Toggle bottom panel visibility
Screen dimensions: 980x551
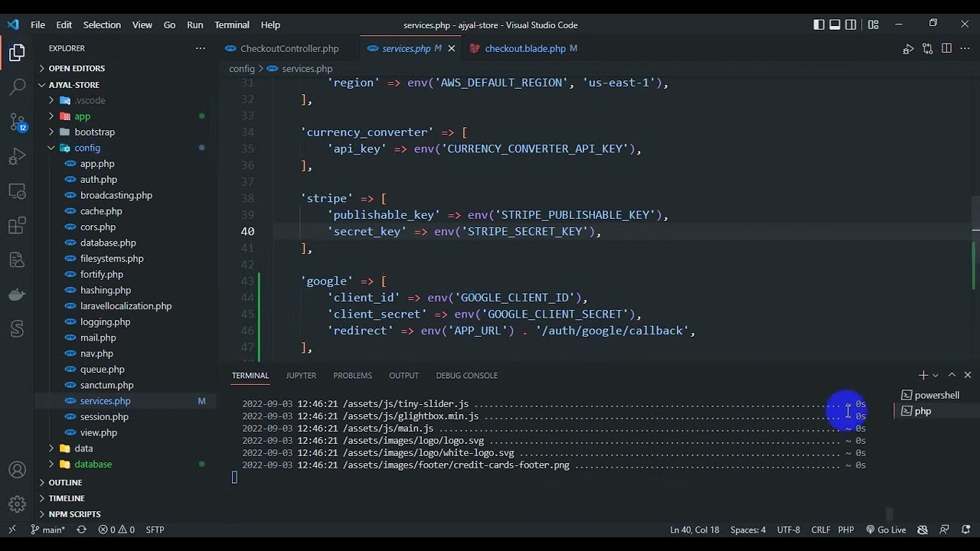[835, 24]
